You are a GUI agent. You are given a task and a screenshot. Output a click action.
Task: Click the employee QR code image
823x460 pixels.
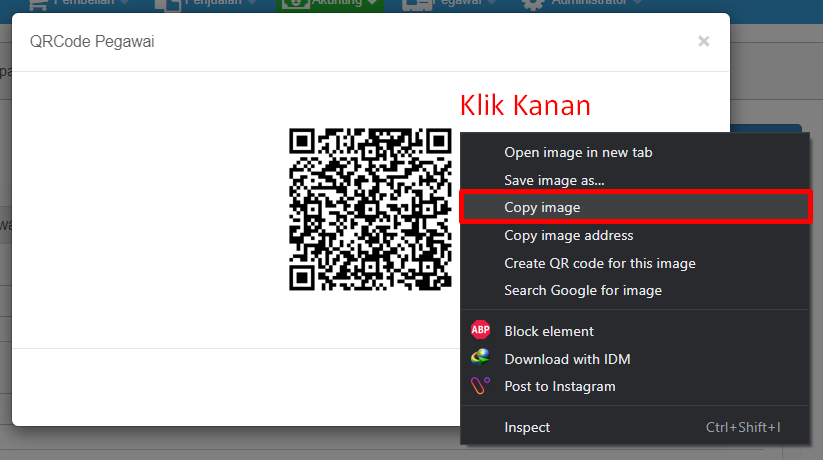(370, 209)
